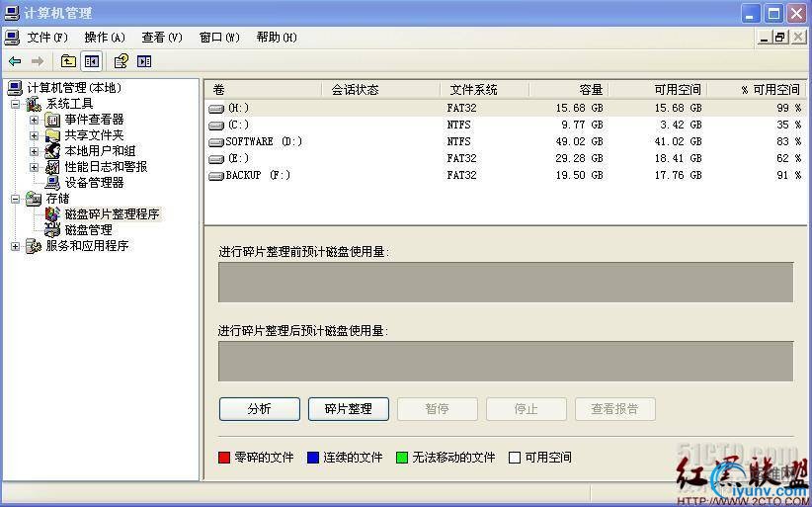The height and width of the screenshot is (507, 812).
Task: Click the 服务和应用程序 icon
Action: click(x=34, y=246)
